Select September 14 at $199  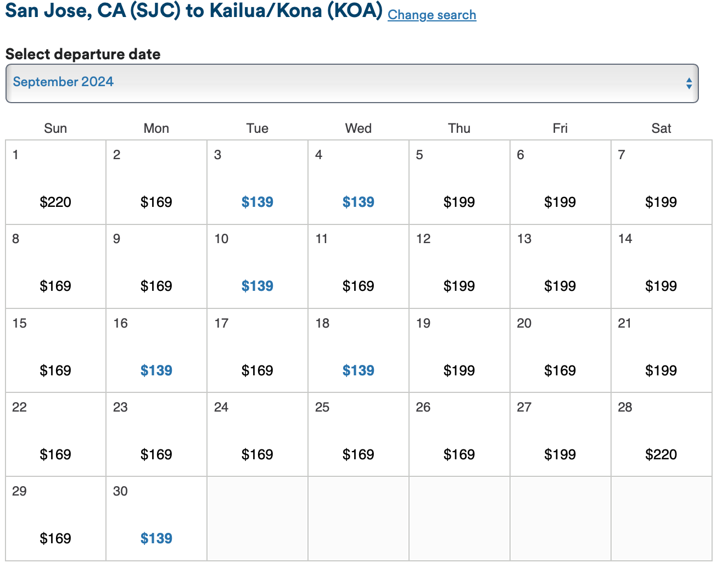pyautogui.click(x=661, y=286)
